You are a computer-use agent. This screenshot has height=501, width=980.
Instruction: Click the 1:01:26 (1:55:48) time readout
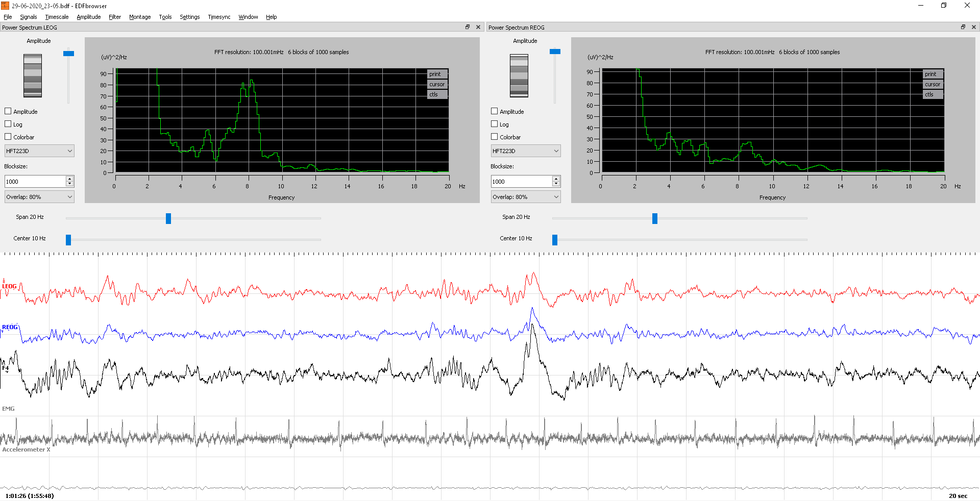pyautogui.click(x=30, y=496)
